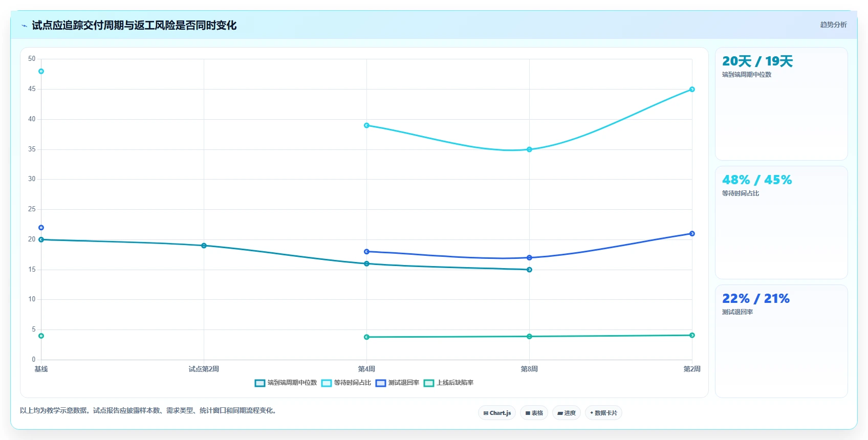This screenshot has width=868, height=440.
Task: Click the y-axis value 50
Action: point(32,59)
